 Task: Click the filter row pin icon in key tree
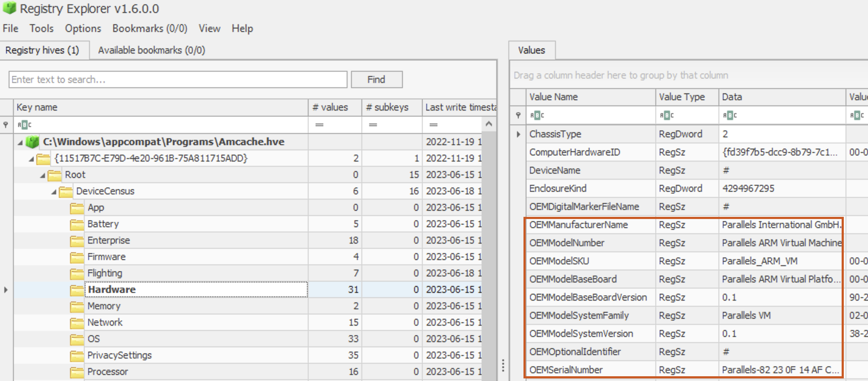[6, 125]
